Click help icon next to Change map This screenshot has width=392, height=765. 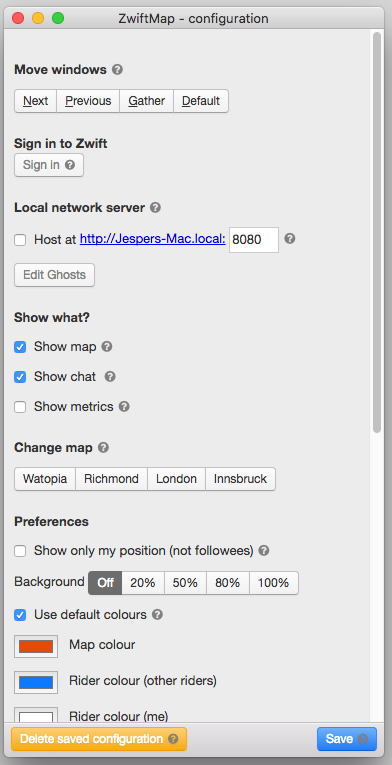click(x=103, y=447)
